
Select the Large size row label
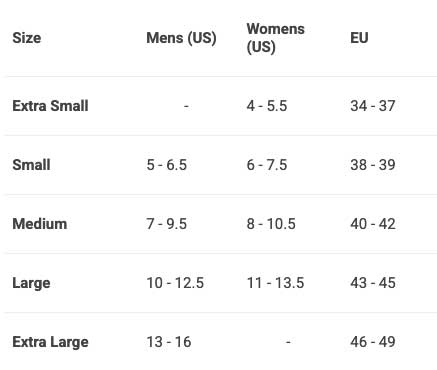pyautogui.click(x=31, y=283)
